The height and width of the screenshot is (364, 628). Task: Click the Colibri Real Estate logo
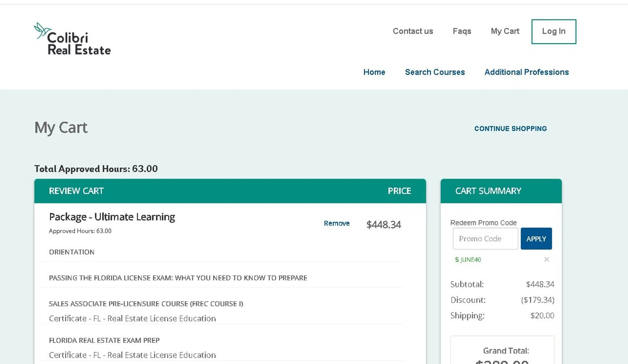coord(72,39)
